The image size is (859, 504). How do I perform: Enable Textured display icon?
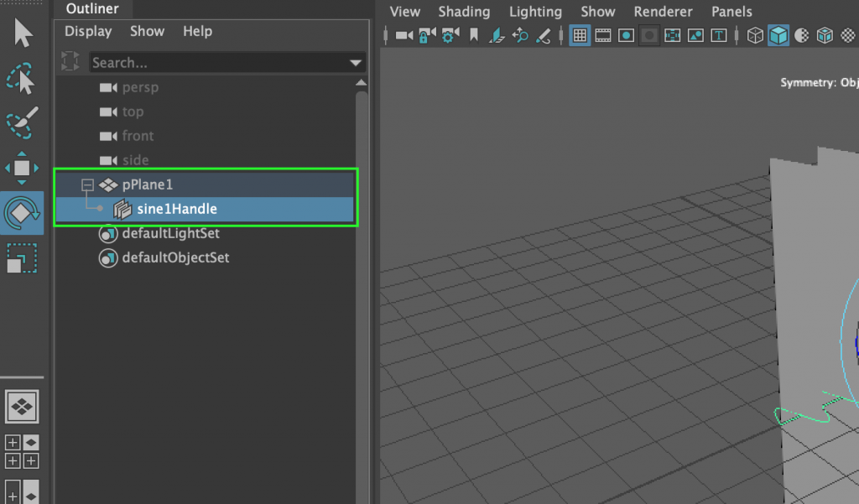[x=847, y=35]
